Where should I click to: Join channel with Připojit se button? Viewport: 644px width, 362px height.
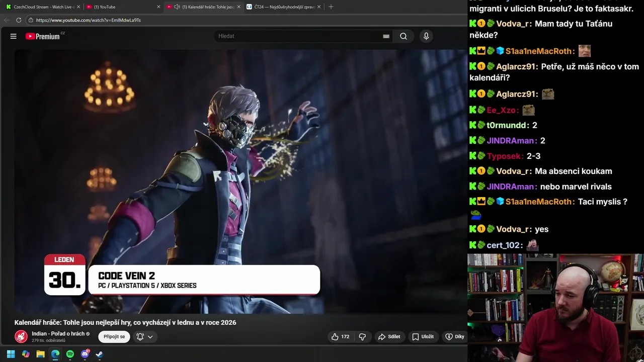point(114,337)
